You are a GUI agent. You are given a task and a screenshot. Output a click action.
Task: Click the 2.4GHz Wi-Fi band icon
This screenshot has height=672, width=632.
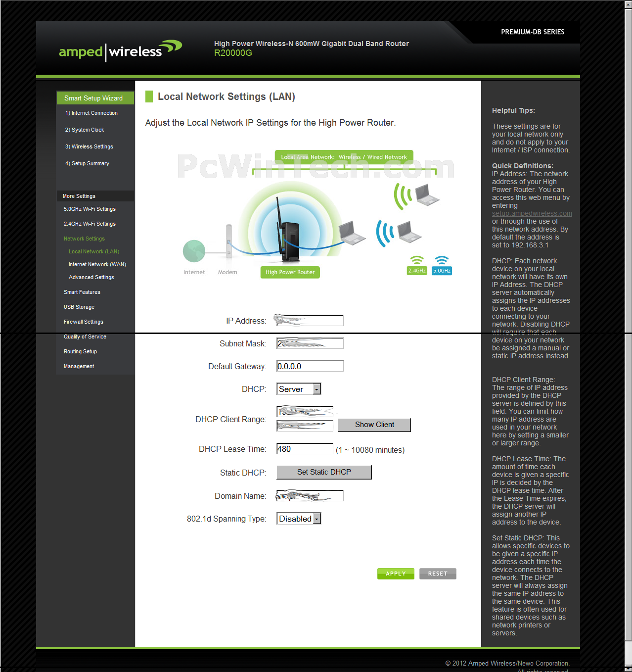[417, 266]
